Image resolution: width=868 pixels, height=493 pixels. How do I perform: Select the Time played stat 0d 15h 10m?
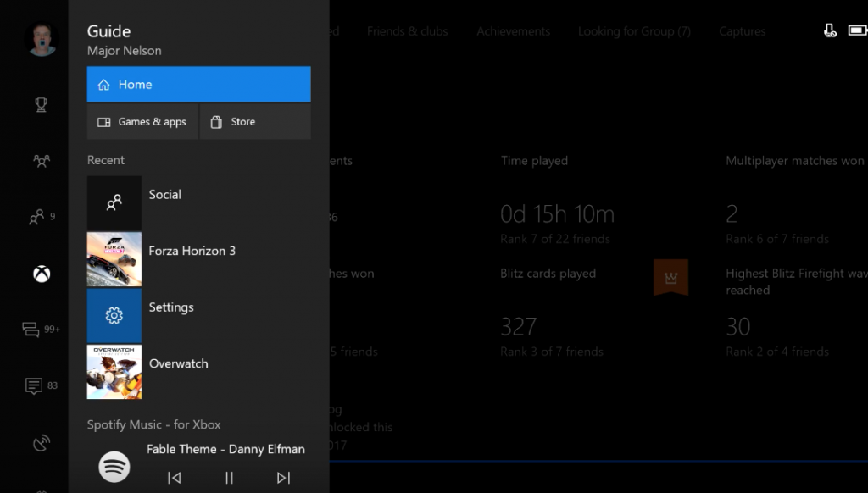click(x=557, y=214)
